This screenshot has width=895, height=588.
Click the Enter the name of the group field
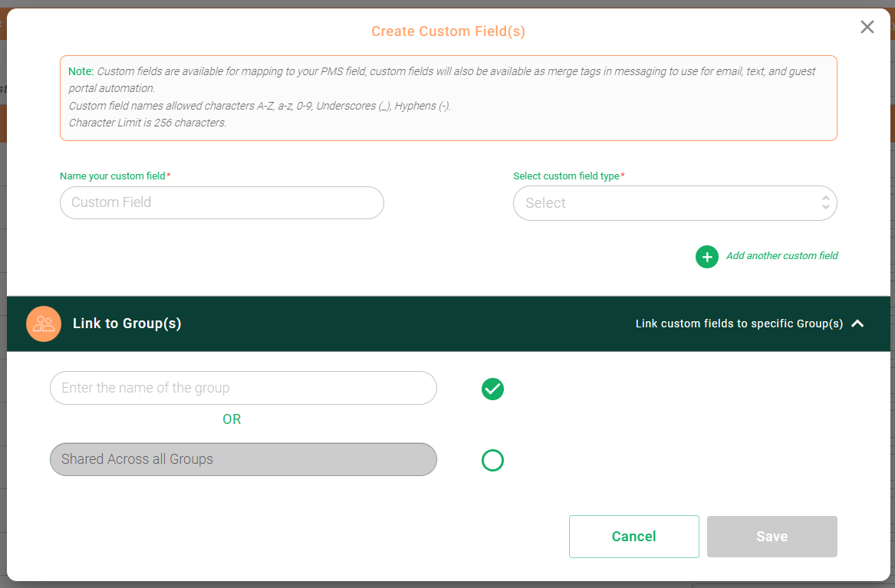click(243, 388)
